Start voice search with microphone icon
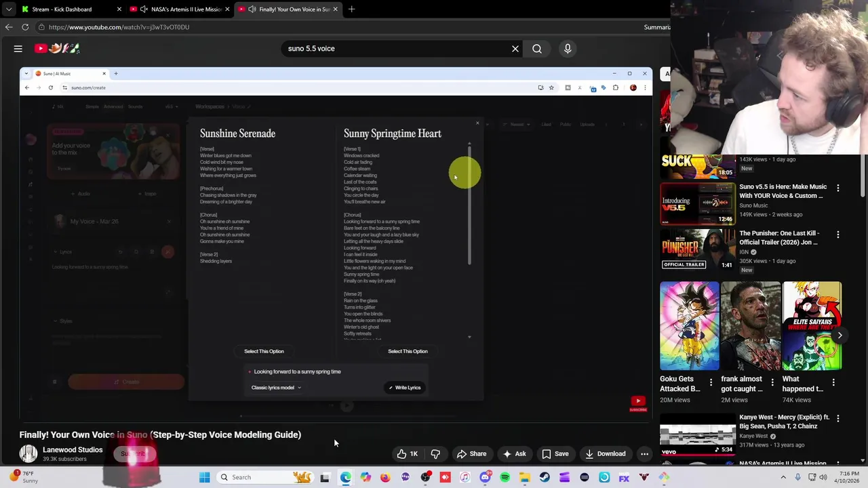 (x=568, y=49)
